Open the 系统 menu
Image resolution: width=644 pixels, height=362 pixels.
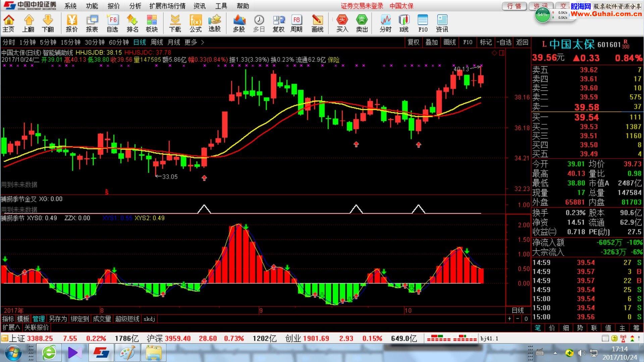70,6
